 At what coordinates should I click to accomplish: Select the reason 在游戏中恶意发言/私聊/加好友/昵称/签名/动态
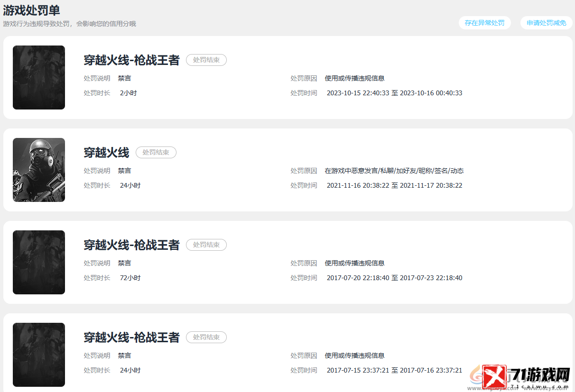click(395, 171)
